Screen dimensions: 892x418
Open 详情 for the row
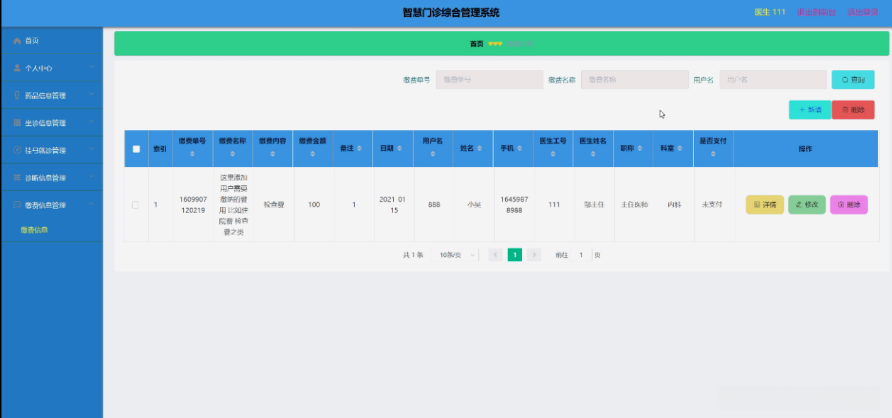pyautogui.click(x=765, y=205)
